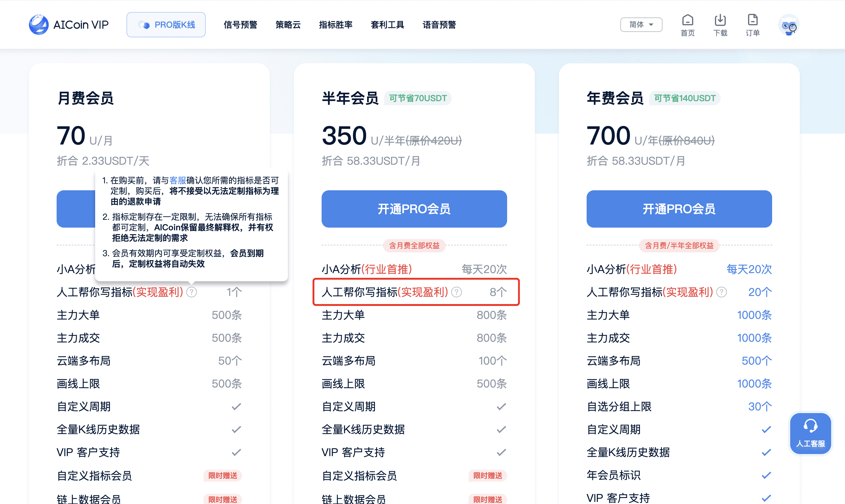Click blue checkmark for 全量K线历史数据 in 年费会员
Viewport: 845px width, 504px height.
[766, 453]
